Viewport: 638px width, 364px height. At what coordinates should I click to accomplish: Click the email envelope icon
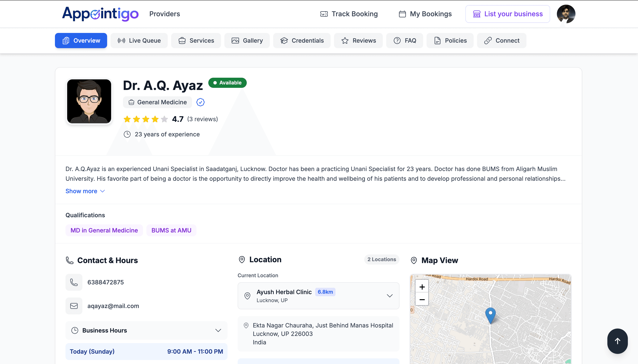click(x=74, y=306)
